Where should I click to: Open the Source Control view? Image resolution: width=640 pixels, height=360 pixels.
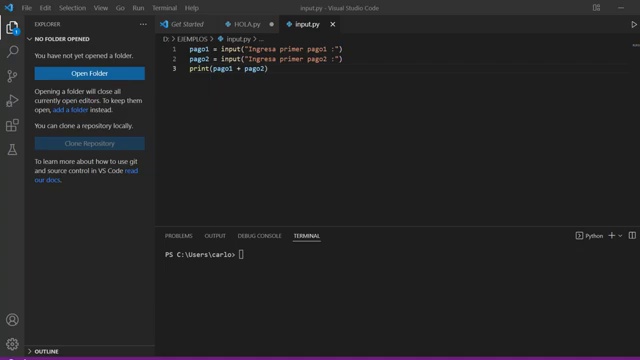click(12, 76)
